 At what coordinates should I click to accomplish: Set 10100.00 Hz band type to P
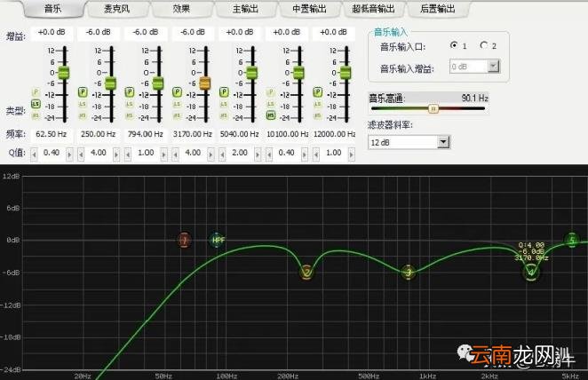point(271,91)
